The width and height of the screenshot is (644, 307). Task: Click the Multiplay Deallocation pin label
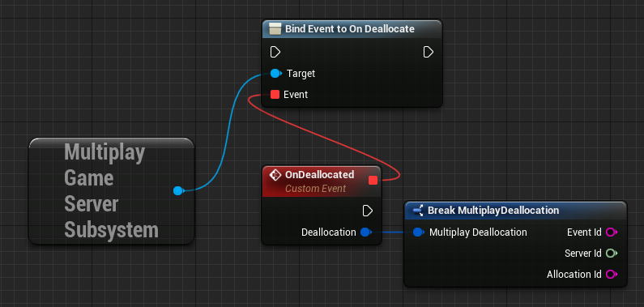click(478, 232)
